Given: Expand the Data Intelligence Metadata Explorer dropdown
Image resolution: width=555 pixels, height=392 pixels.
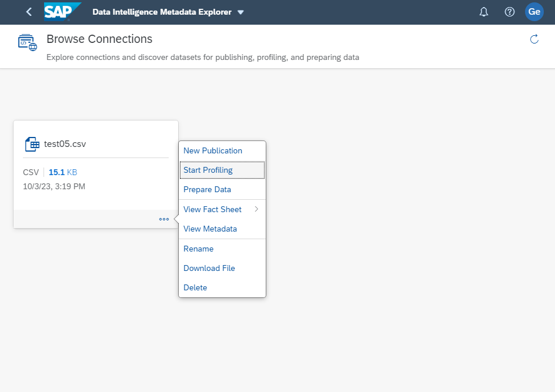Looking at the screenshot, I should [240, 12].
